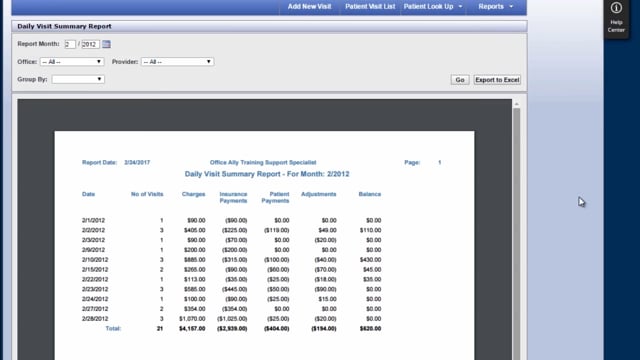
Task: Focus the report month number field
Action: [70, 44]
